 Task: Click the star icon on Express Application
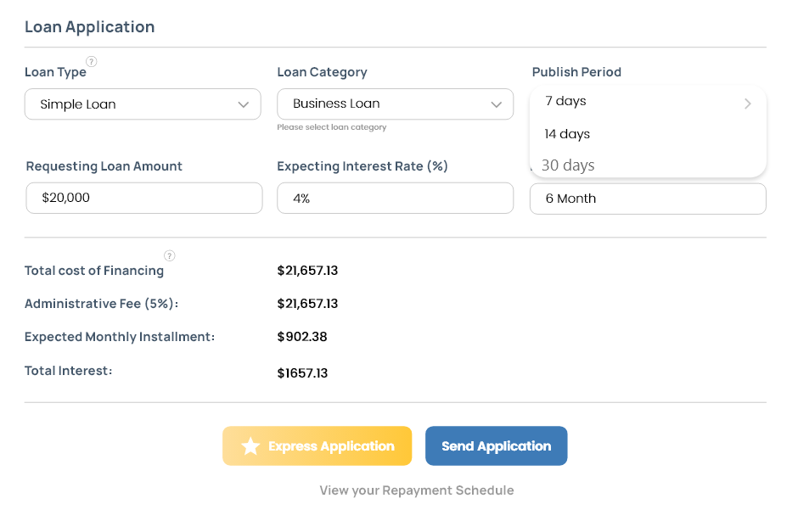250,446
